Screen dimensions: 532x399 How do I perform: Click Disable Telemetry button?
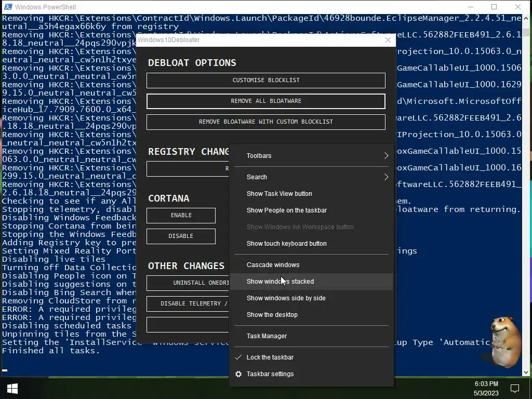pyautogui.click(x=188, y=303)
